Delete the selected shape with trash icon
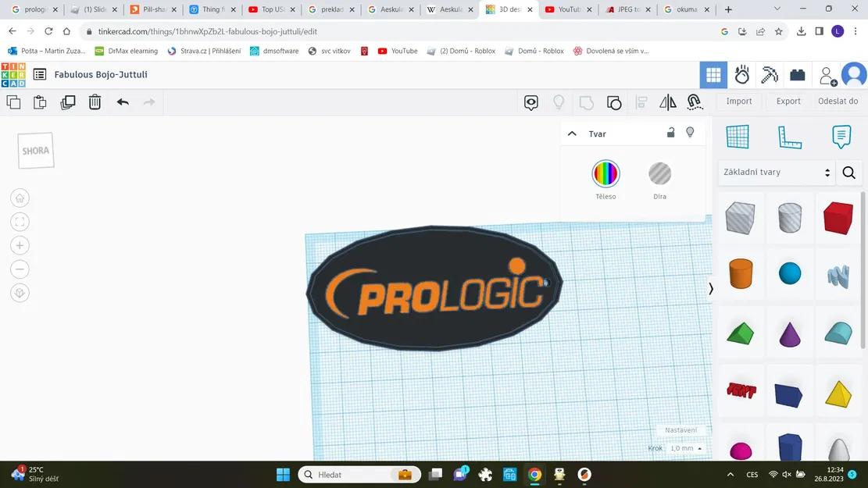Screen dimensions: 868x488 click(x=95, y=102)
